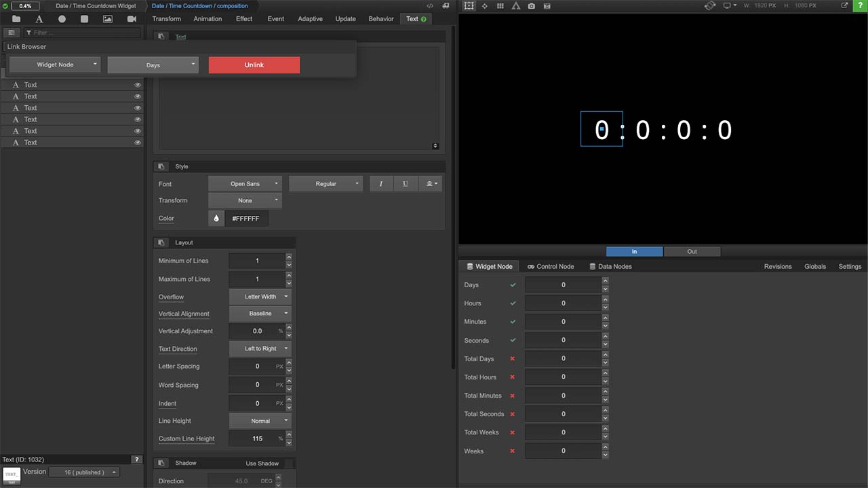868x488 pixels.
Task: Select the Out animation state button
Action: pos(692,252)
